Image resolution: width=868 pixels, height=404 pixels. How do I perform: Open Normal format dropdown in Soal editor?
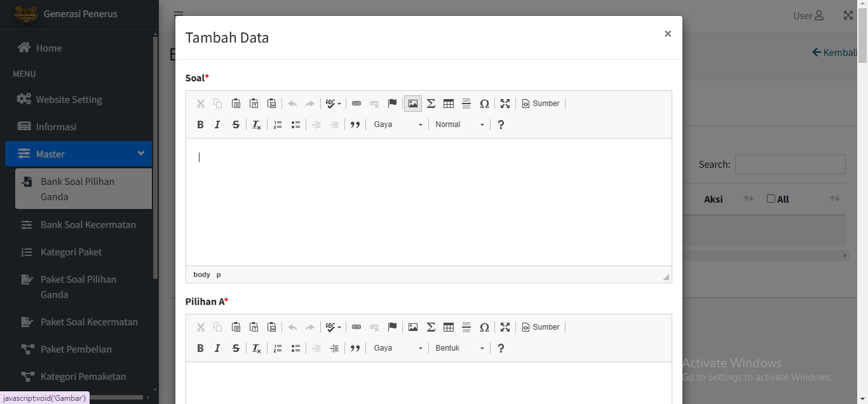[x=459, y=125]
